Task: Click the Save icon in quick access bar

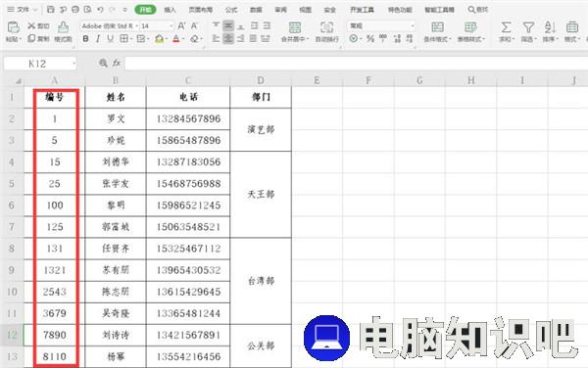Action: pos(51,10)
